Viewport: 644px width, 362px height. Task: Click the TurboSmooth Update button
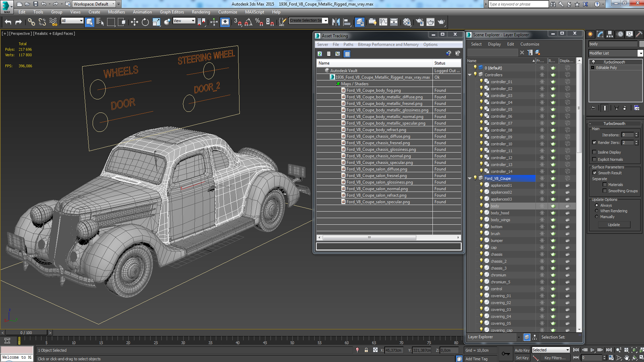[x=614, y=225]
